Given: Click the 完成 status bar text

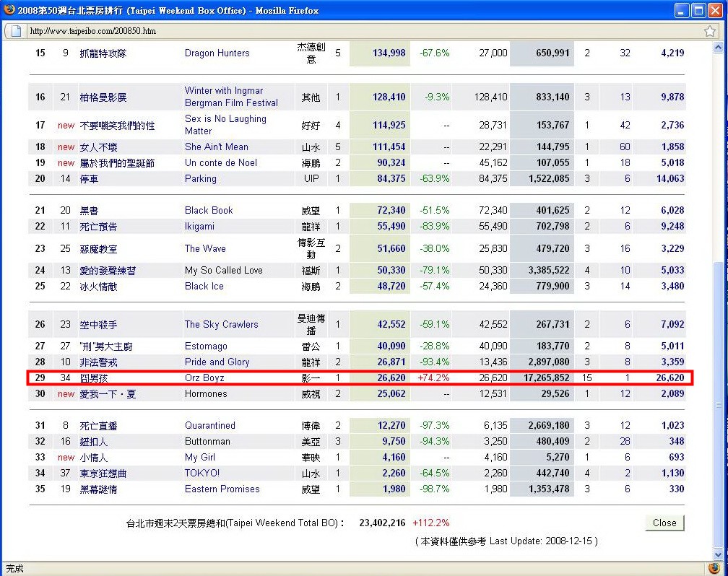Looking at the screenshot, I should (x=14, y=568).
